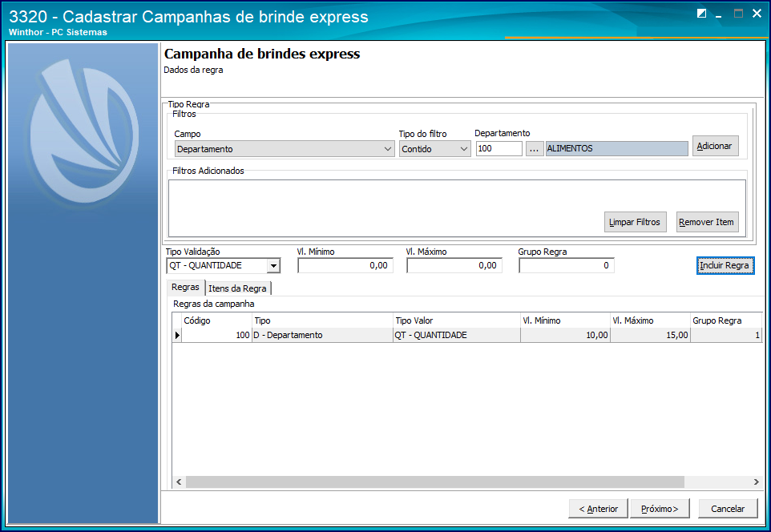Click code cell 100 in rules grid
The image size is (771, 532).
click(x=216, y=336)
